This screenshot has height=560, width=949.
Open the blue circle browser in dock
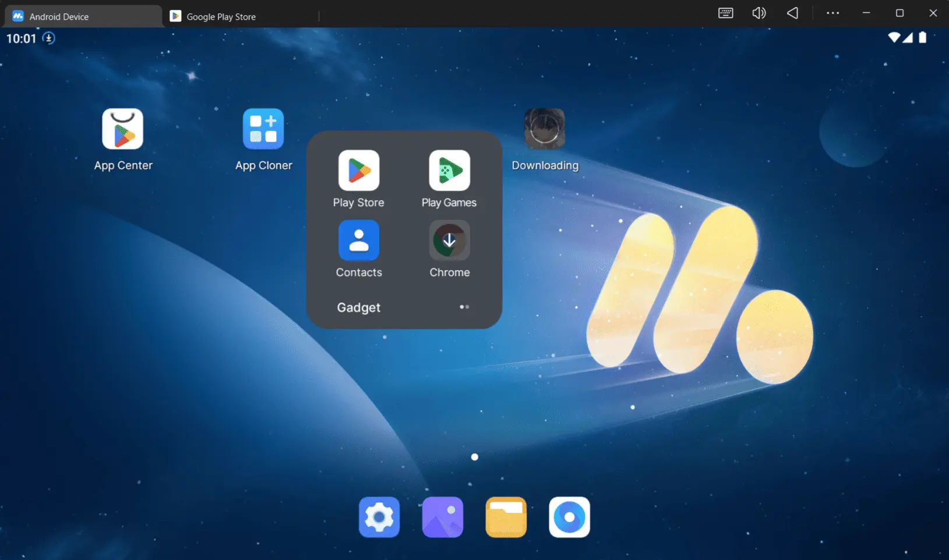(x=569, y=517)
